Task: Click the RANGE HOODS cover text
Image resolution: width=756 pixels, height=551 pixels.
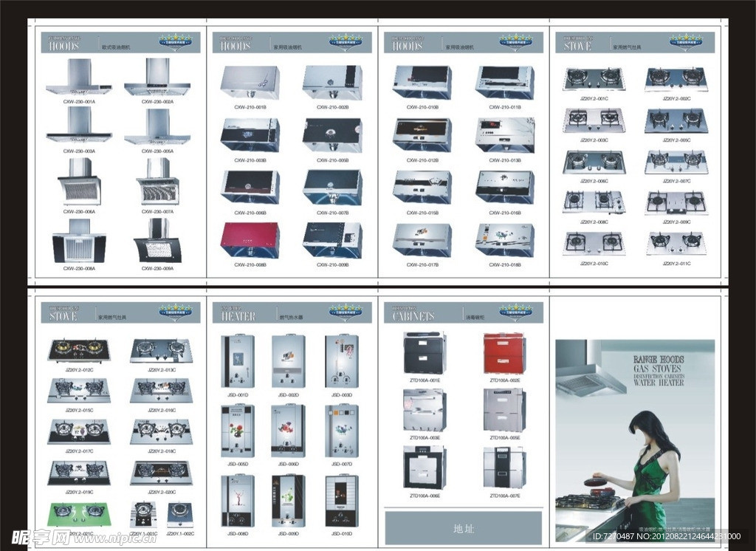Action: [x=659, y=359]
